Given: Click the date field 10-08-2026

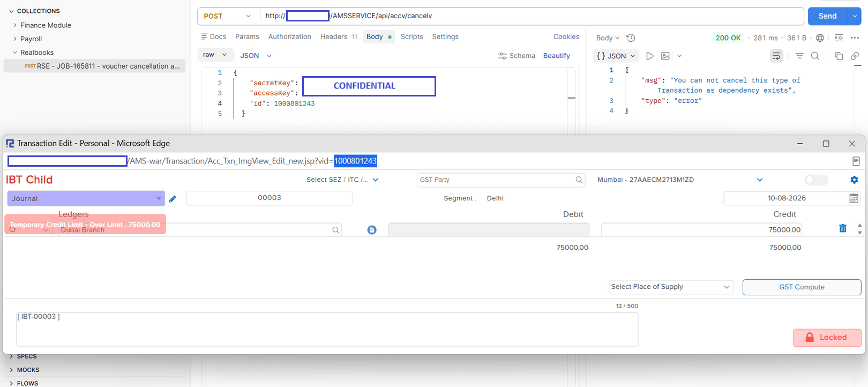Looking at the screenshot, I should [786, 198].
